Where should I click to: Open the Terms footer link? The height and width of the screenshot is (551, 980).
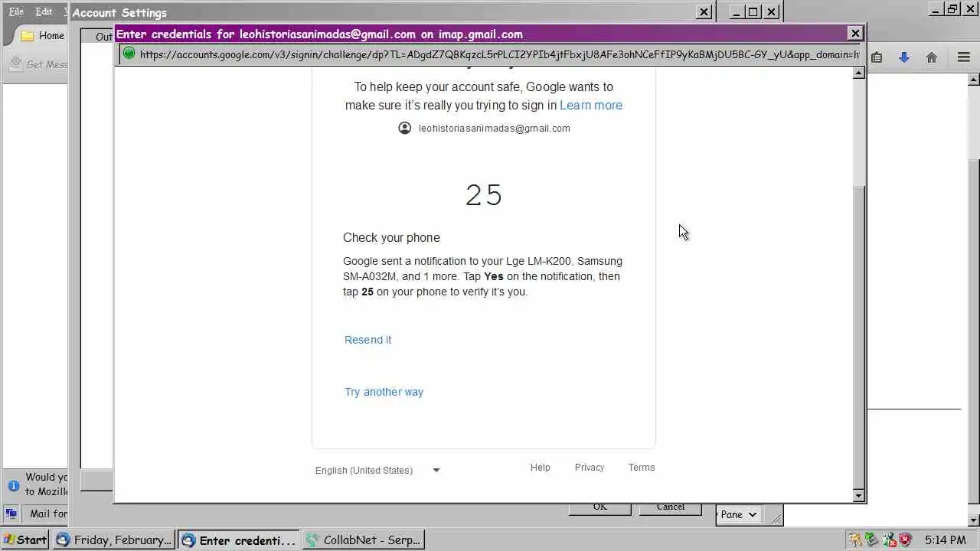[642, 468]
